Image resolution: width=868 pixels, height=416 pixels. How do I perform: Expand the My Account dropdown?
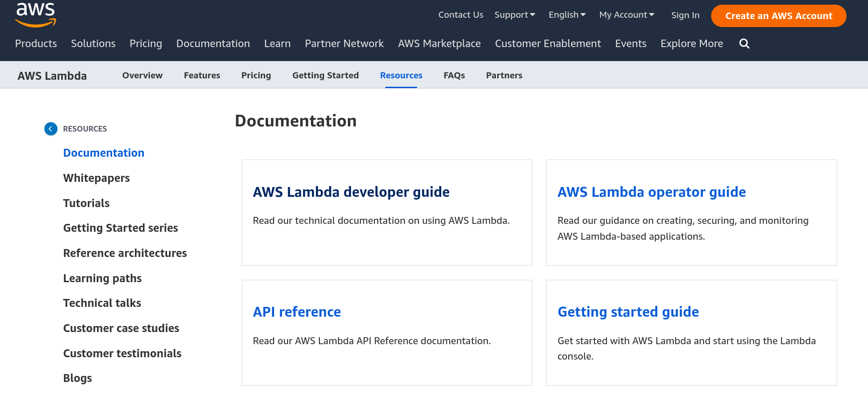coord(627,15)
